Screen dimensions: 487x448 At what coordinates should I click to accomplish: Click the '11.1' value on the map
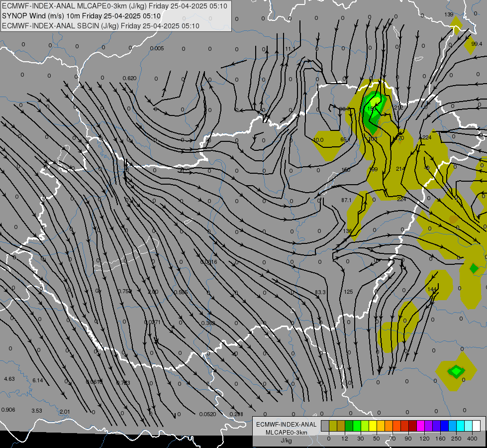click(290, 49)
